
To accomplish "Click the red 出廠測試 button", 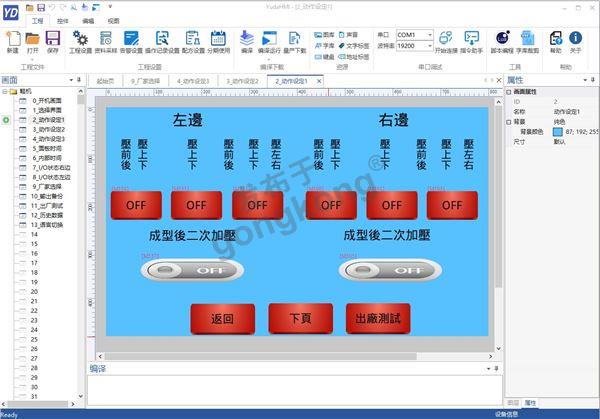I will pyautogui.click(x=378, y=320).
